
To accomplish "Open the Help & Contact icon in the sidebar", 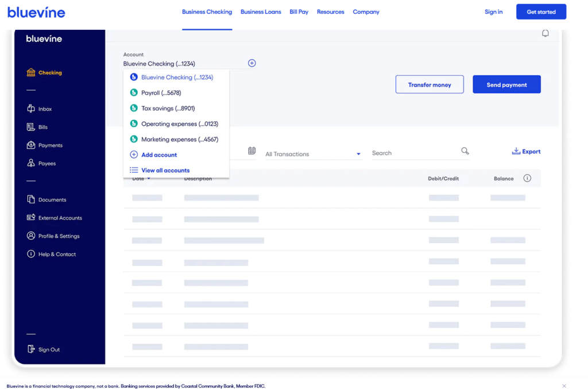I will [x=31, y=254].
